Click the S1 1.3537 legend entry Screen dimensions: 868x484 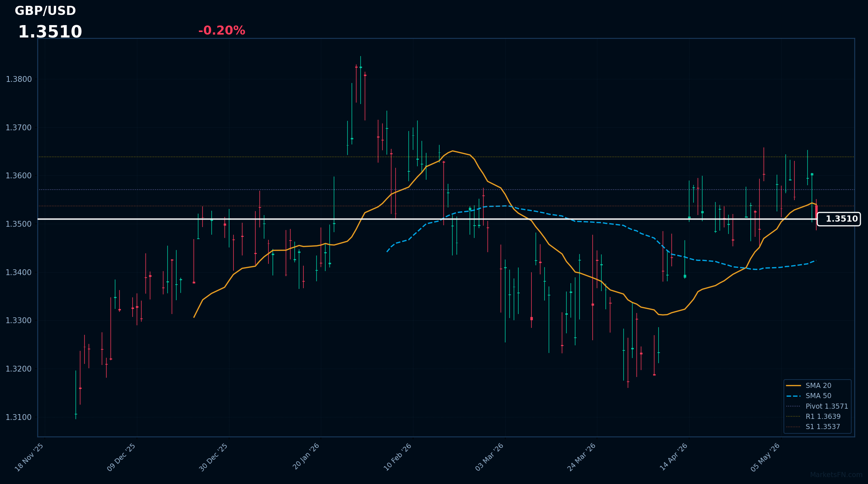pos(813,427)
